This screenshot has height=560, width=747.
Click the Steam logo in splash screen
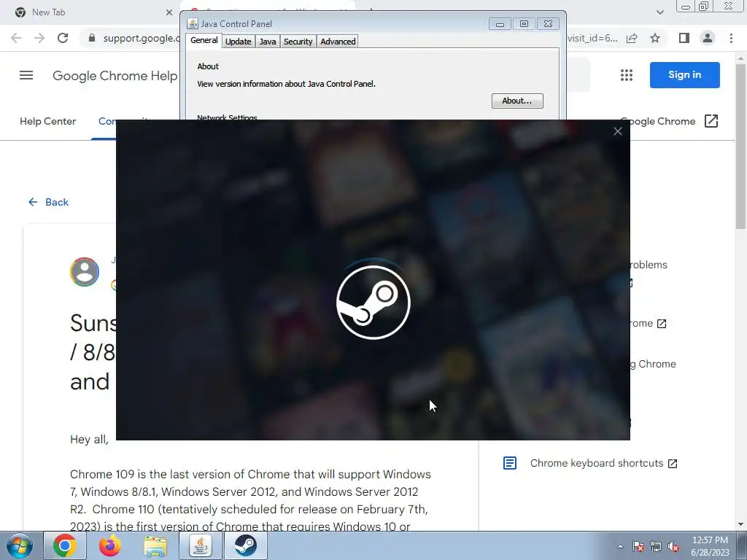(373, 303)
